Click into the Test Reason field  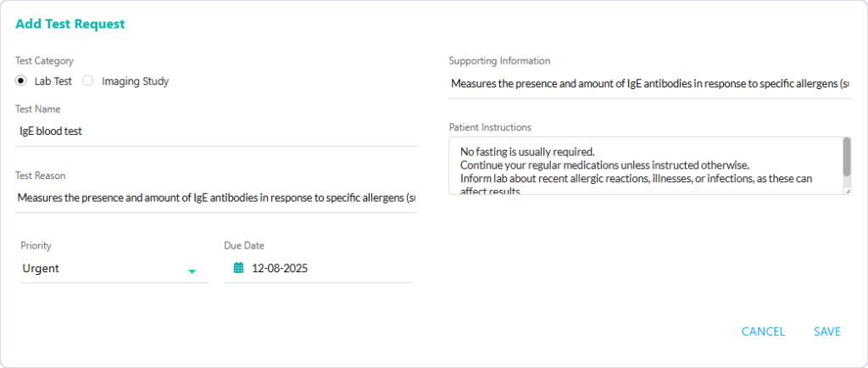(x=216, y=198)
